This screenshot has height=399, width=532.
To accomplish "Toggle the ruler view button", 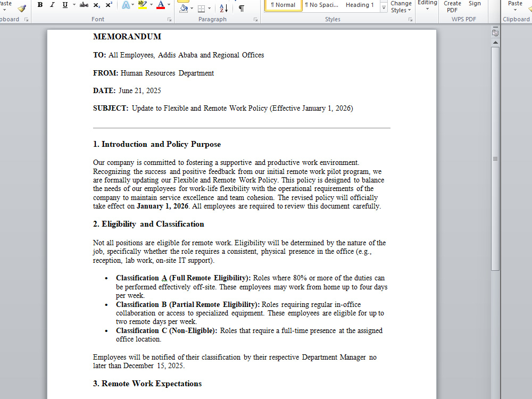I will pos(495,33).
